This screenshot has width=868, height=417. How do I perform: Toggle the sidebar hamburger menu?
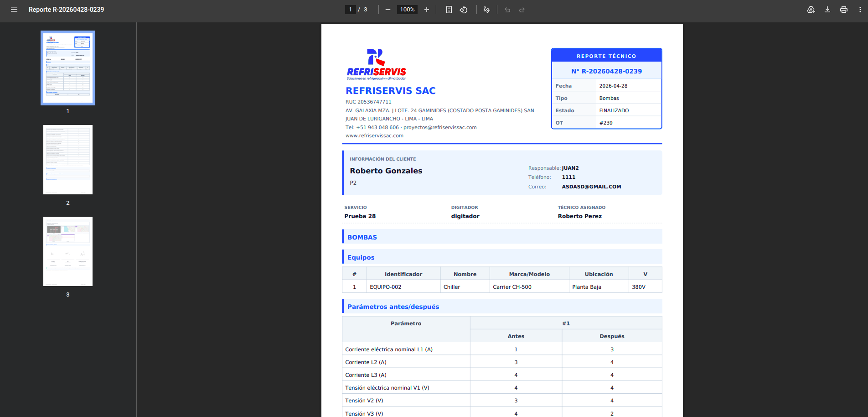tap(14, 10)
